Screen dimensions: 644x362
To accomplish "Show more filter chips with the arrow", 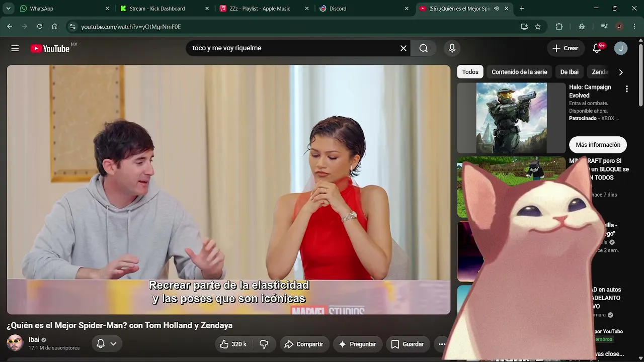I will click(x=621, y=72).
